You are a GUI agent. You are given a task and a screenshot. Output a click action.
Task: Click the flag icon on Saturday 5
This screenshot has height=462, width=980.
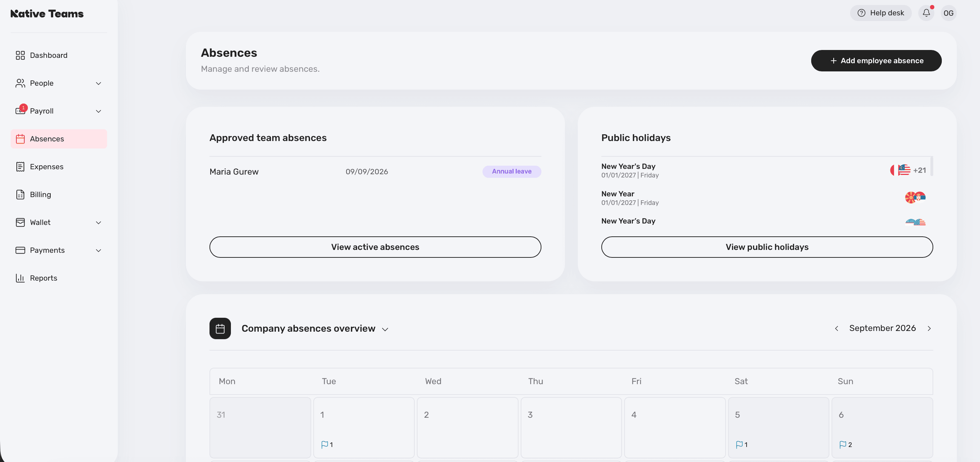[739, 445]
